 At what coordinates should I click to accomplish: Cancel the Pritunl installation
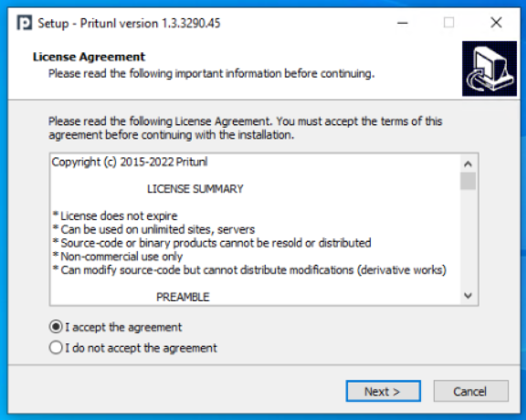click(x=470, y=391)
